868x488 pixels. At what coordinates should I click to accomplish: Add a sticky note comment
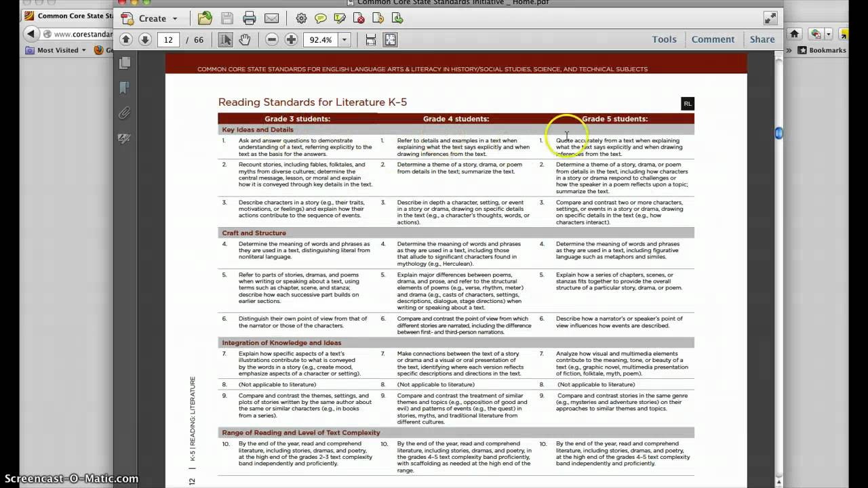click(321, 18)
